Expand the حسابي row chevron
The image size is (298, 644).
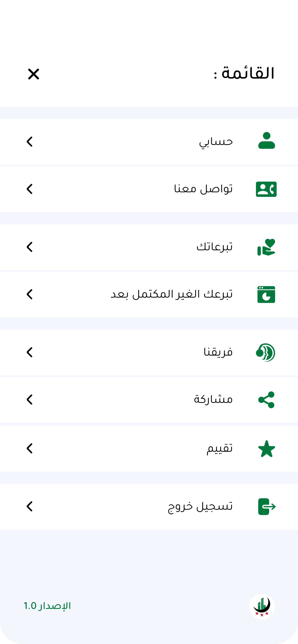[x=30, y=142]
